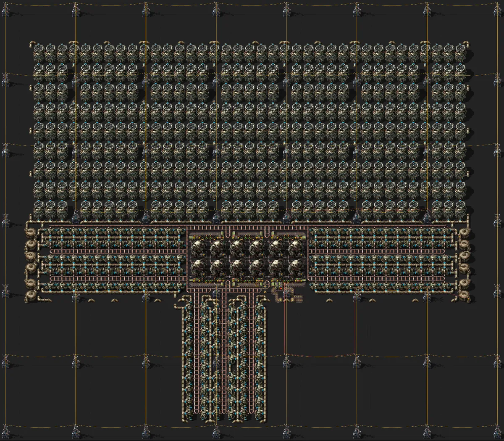Select the electric pole at the right edge beside the storage tanks
504x441 pixels.
(498, 290)
